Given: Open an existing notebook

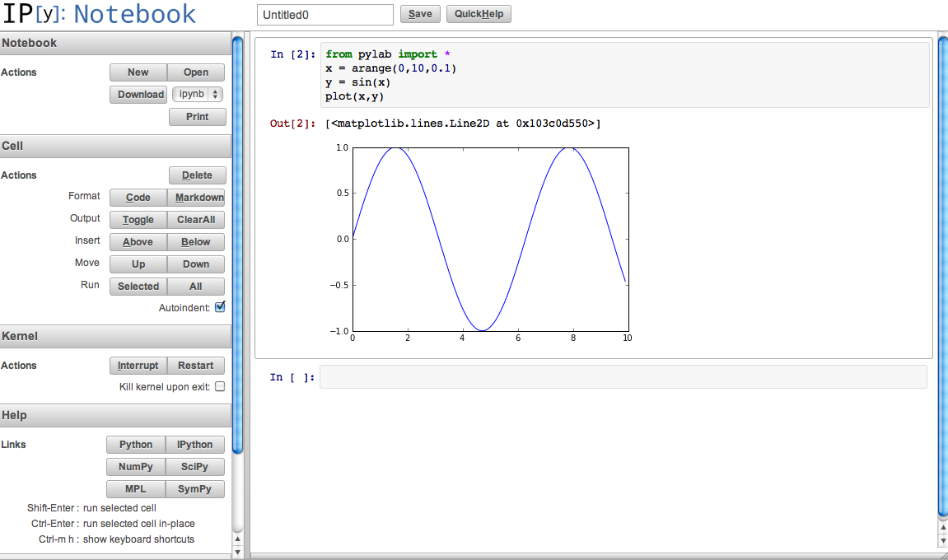Looking at the screenshot, I should click(x=195, y=72).
